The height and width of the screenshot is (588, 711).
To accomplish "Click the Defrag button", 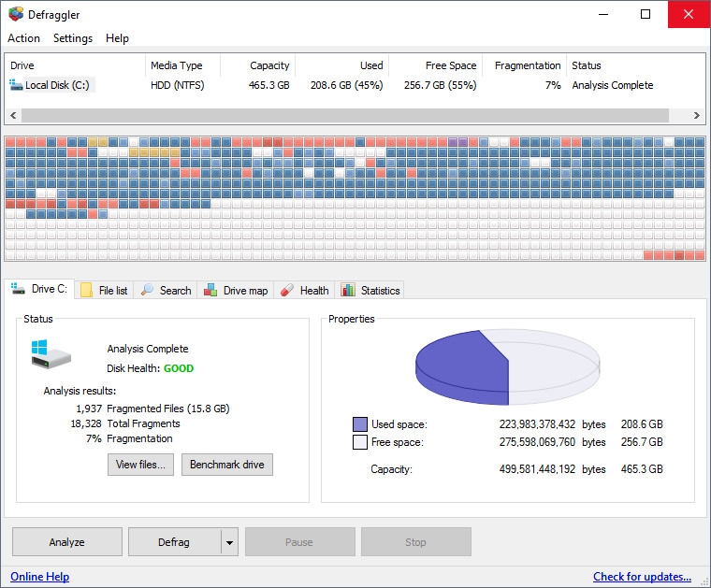I will click(174, 542).
